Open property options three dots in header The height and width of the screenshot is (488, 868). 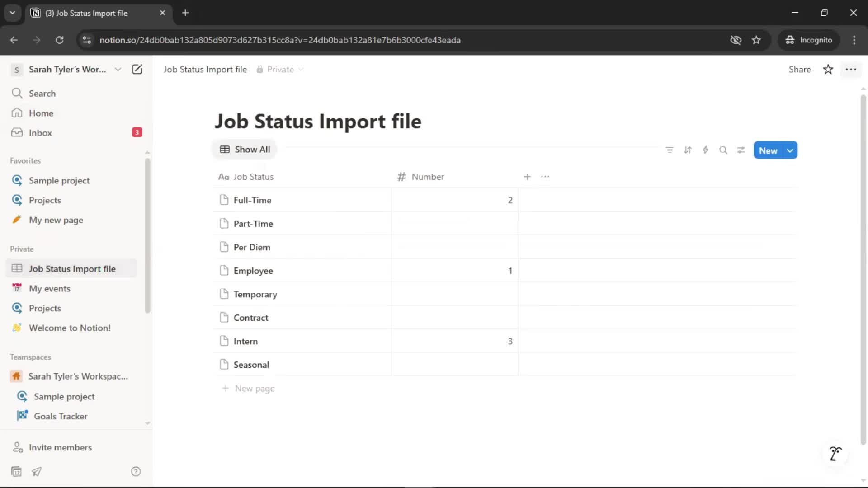click(x=545, y=177)
